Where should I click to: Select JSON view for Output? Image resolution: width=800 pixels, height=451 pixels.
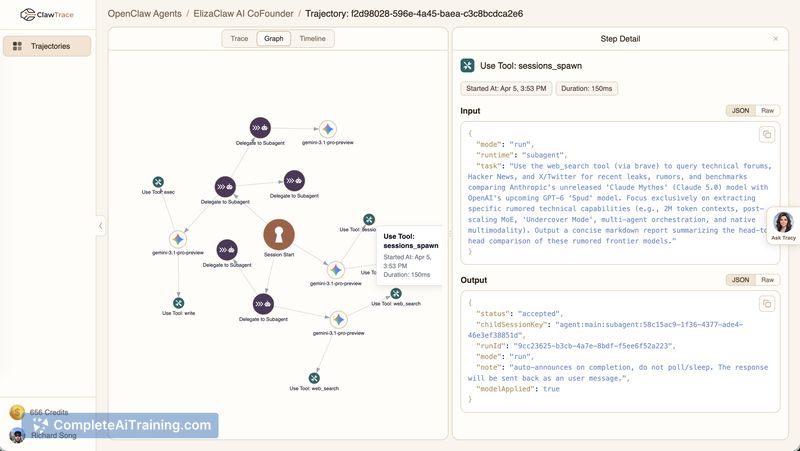tap(740, 280)
